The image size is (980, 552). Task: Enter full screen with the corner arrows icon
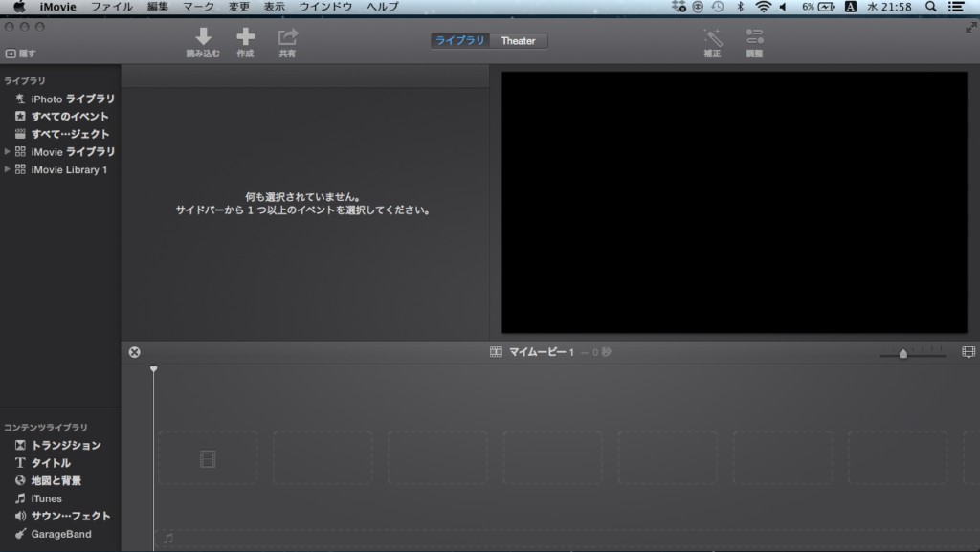970,28
